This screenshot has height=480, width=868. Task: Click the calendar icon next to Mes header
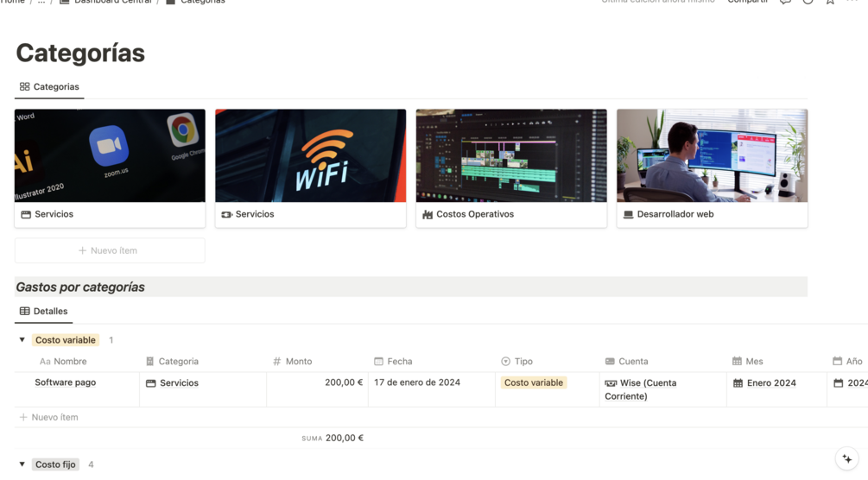point(737,362)
